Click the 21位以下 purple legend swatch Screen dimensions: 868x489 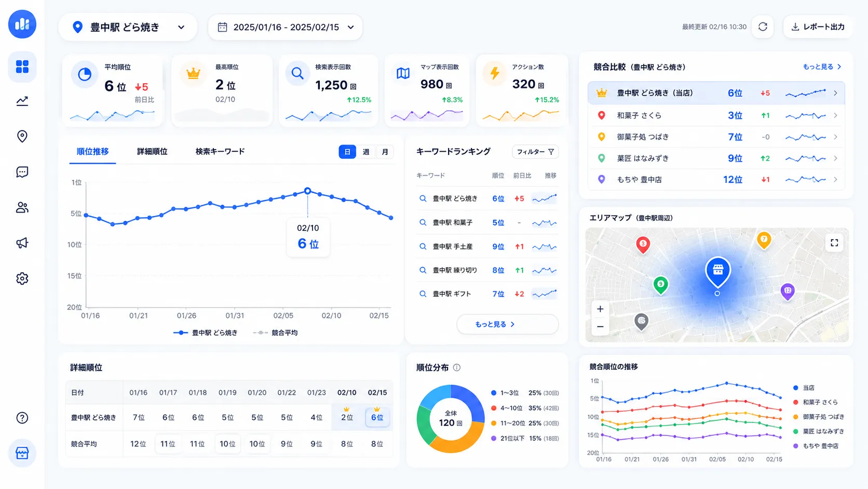pyautogui.click(x=494, y=438)
